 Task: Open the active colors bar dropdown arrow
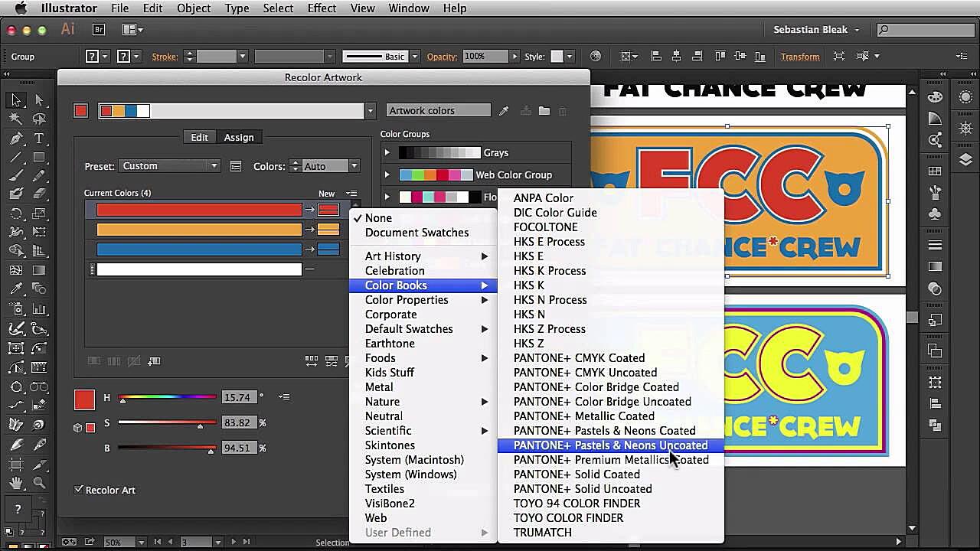click(371, 111)
